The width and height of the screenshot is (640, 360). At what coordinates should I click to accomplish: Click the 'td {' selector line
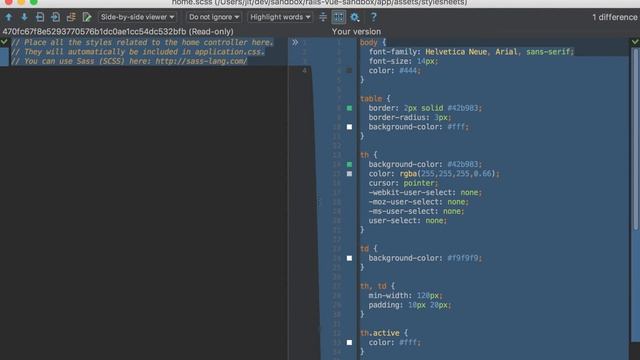pos(369,249)
